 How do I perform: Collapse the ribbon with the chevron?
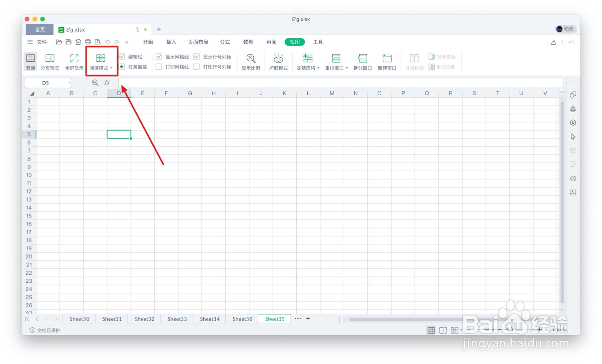[x=571, y=42]
